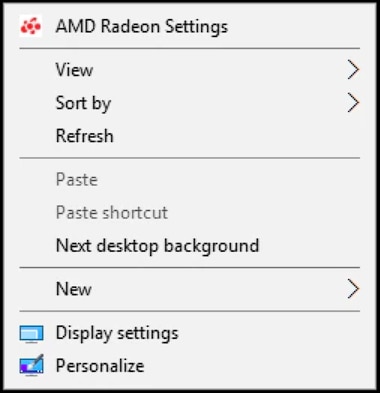The image size is (380, 393).
Task: Click the Display settings monitor icon
Action: (31, 334)
